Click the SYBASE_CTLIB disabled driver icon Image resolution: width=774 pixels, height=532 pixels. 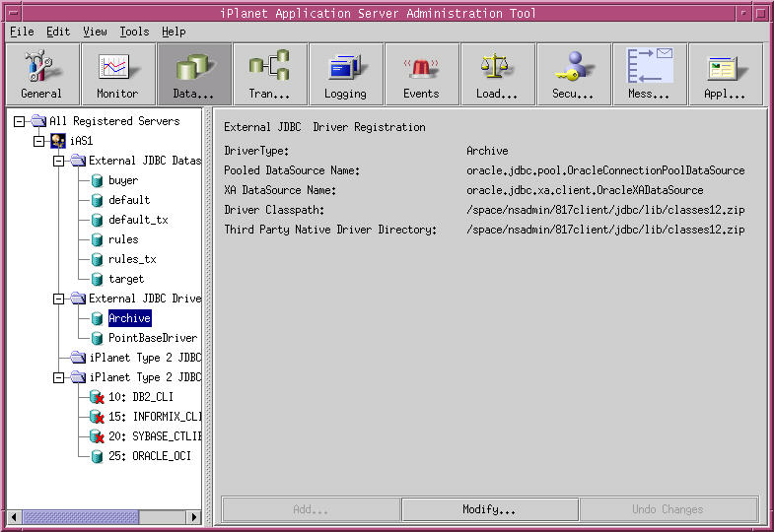[x=98, y=436]
